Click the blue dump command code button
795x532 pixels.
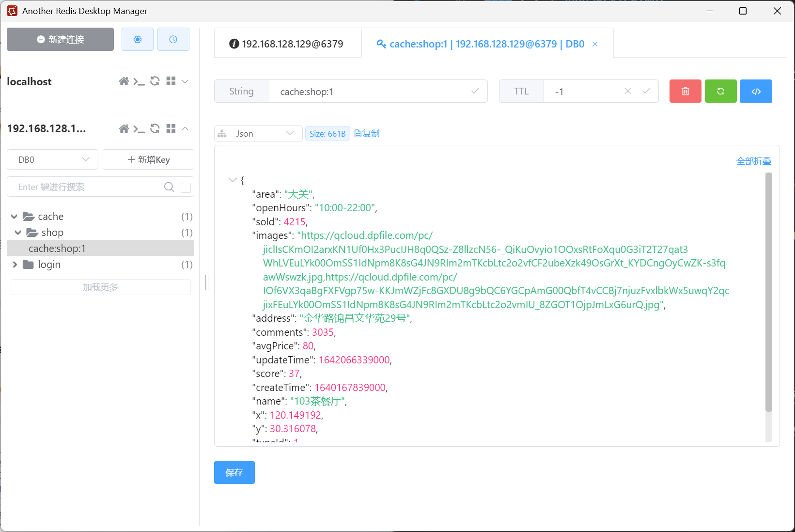click(x=756, y=91)
